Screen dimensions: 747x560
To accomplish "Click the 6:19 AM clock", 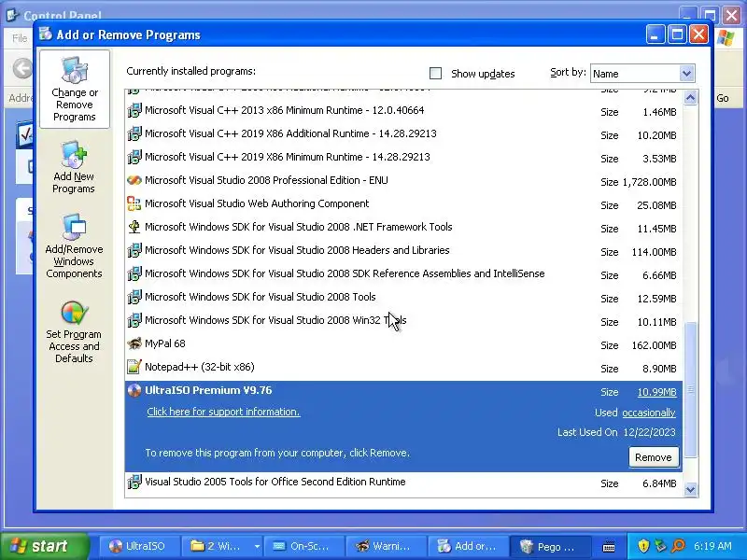I will click(712, 546).
